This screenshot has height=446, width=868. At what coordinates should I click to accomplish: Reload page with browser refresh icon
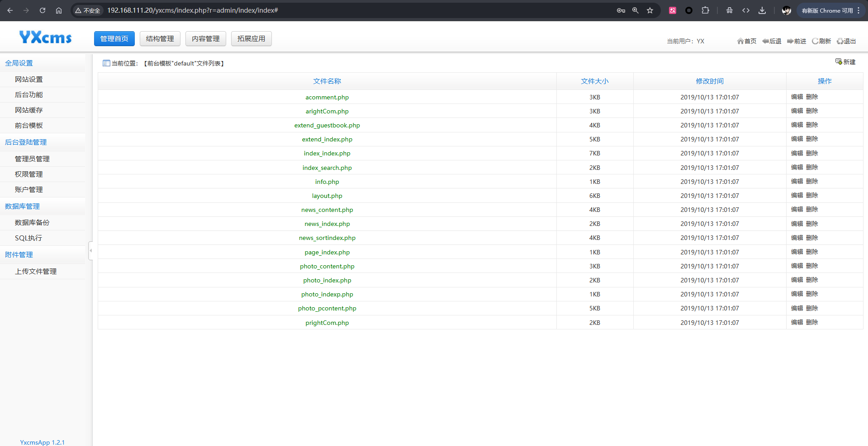click(43, 10)
